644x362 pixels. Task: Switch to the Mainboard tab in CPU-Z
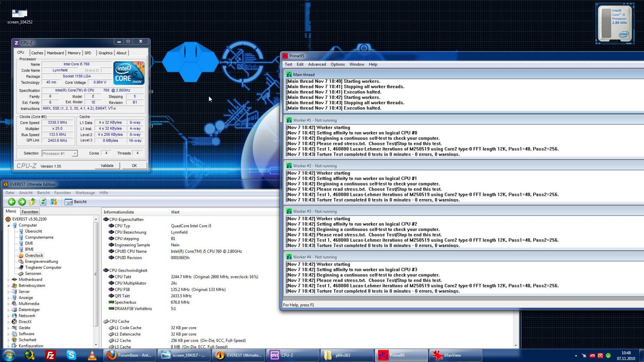[55, 53]
